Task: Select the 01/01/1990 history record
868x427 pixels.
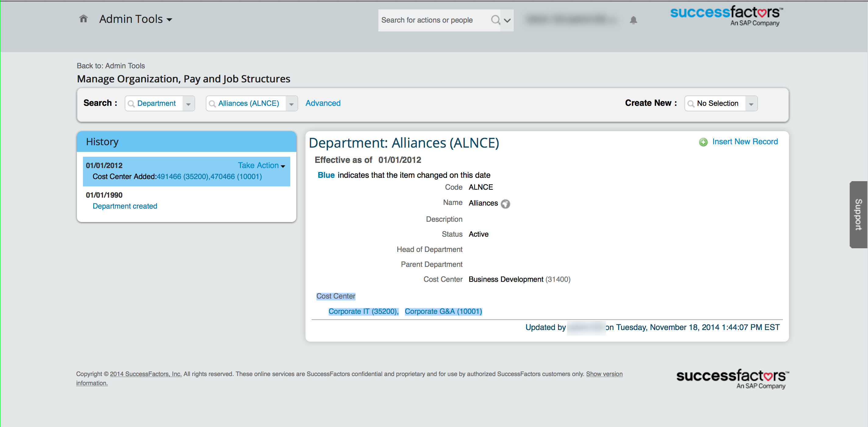Action: coord(104,195)
